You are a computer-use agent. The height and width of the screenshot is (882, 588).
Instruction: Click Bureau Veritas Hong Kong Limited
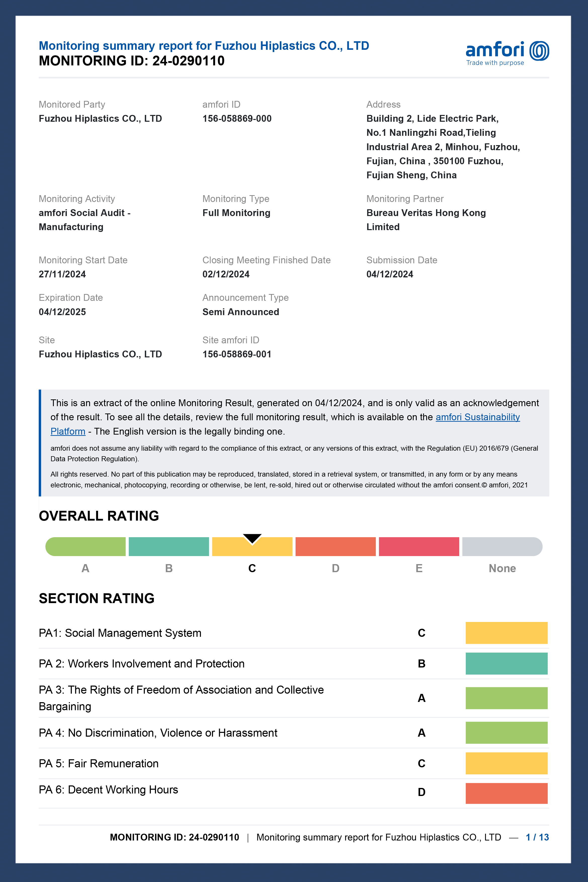(426, 220)
